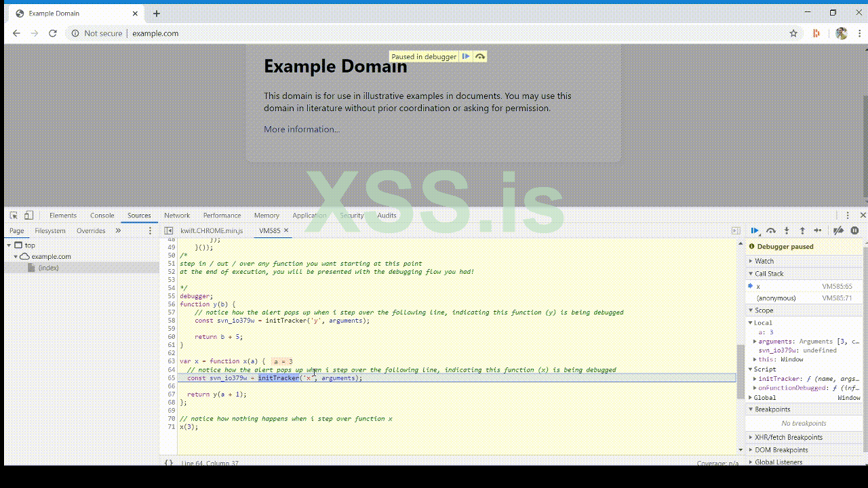The height and width of the screenshot is (488, 868).
Task: Select the x call stack frame
Action: 805,286
